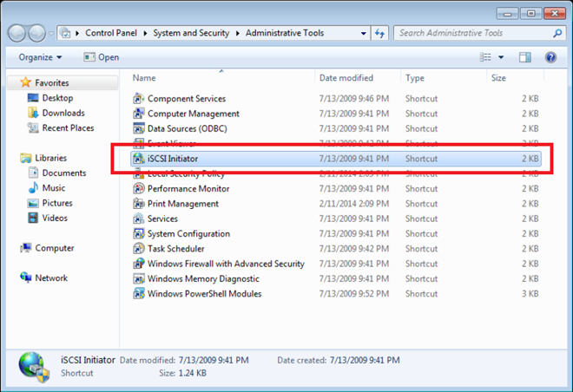
Task: Sort by the Date modified column
Action: (346, 78)
